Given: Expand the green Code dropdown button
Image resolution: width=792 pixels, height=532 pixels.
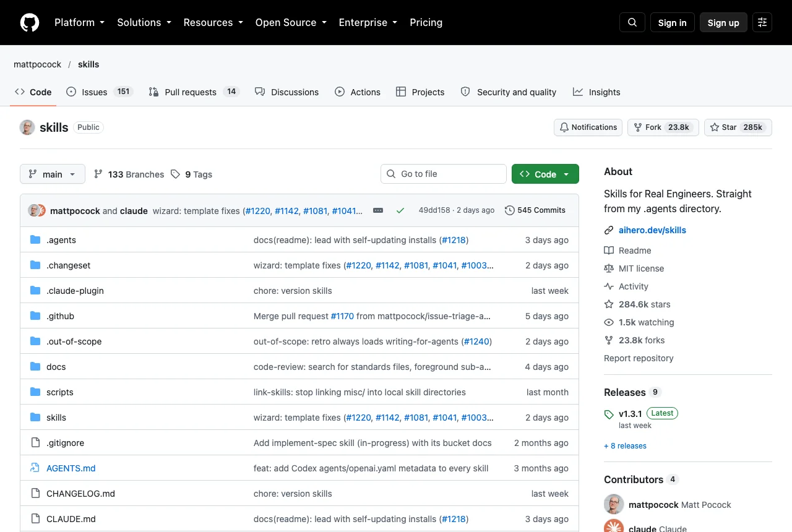Looking at the screenshot, I should [545, 174].
